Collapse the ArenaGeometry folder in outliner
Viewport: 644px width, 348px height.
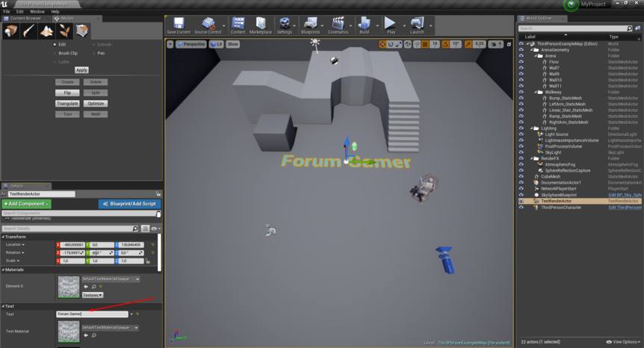(531, 50)
